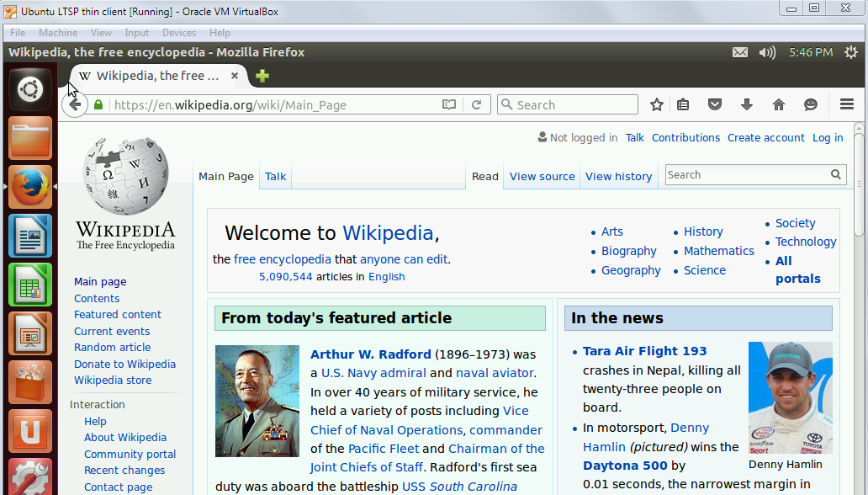Bookmark this page with the star icon
The image size is (868, 495).
pos(657,104)
